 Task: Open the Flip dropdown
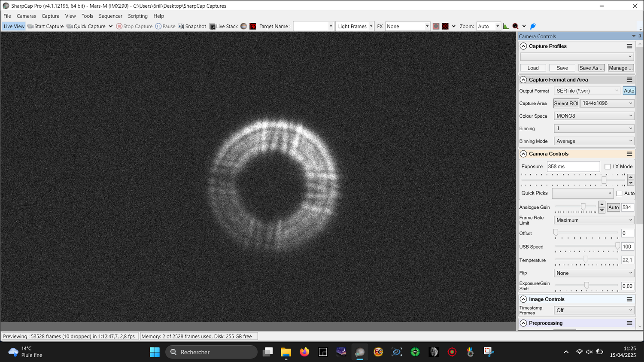[594, 273]
